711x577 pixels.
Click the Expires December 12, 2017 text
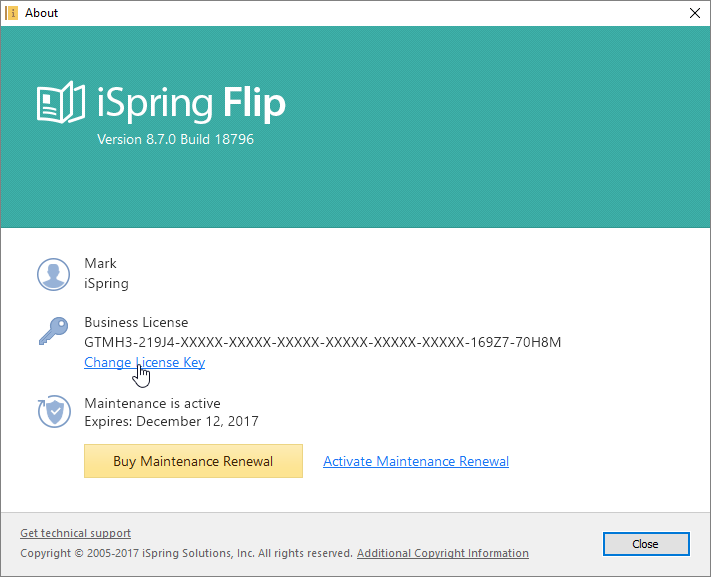[x=171, y=421]
